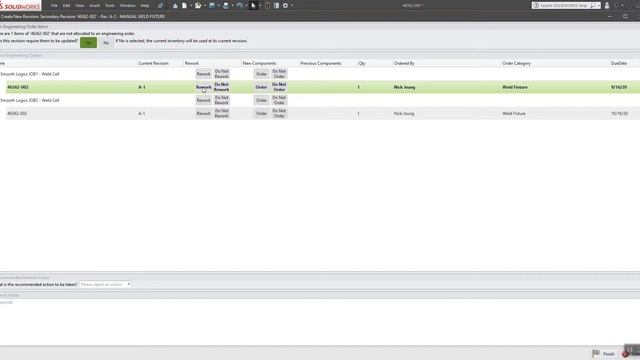640x360 pixels.
Task: Click the pin icon after Help menu
Action: 160,6
